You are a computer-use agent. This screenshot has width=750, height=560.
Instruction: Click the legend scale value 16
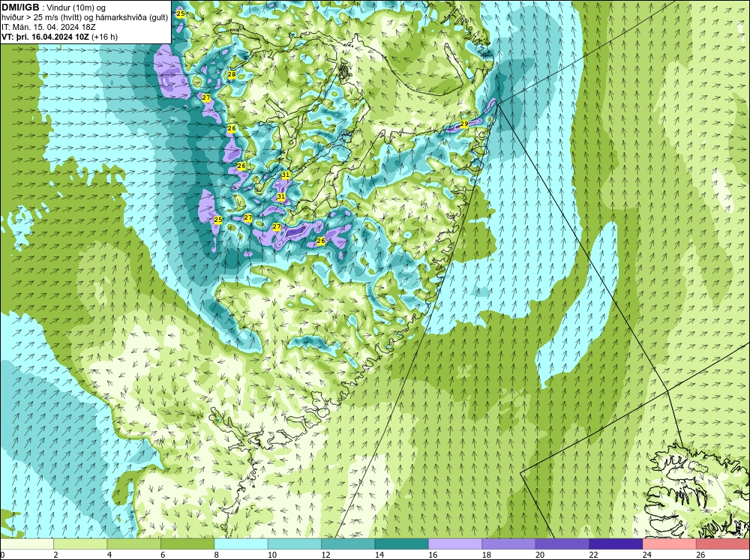(433, 555)
